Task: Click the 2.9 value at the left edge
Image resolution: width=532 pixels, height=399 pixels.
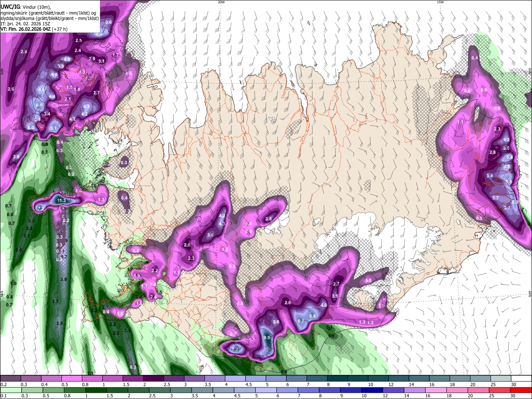Action: [24, 52]
